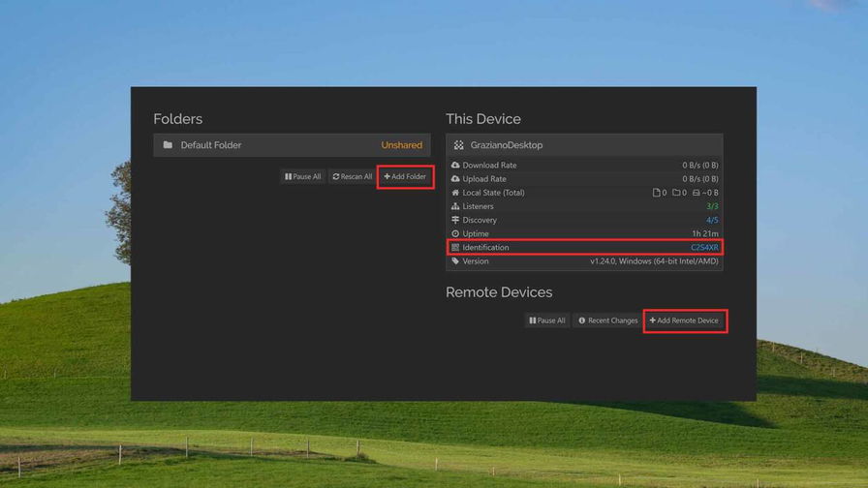The image size is (868, 488).
Task: Click the Upload Rate value 0 B/s
Action: 699,179
